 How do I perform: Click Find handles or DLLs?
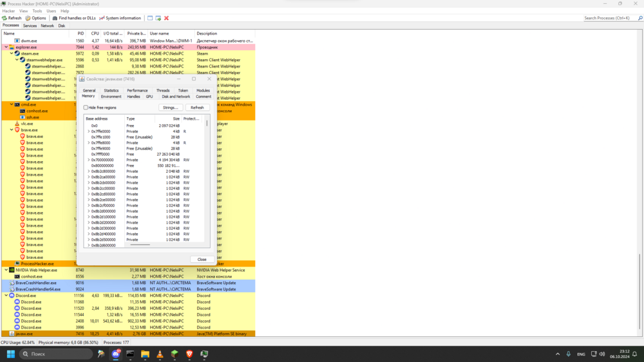[x=74, y=18]
